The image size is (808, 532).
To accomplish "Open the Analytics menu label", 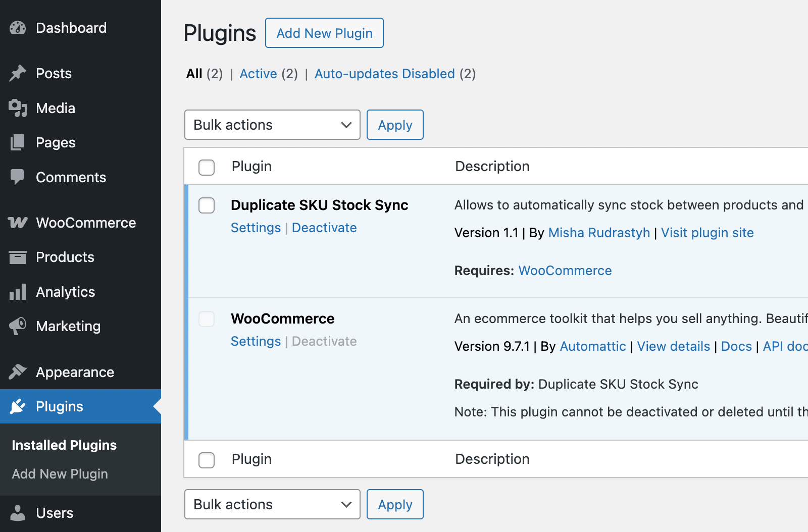I will click(65, 292).
